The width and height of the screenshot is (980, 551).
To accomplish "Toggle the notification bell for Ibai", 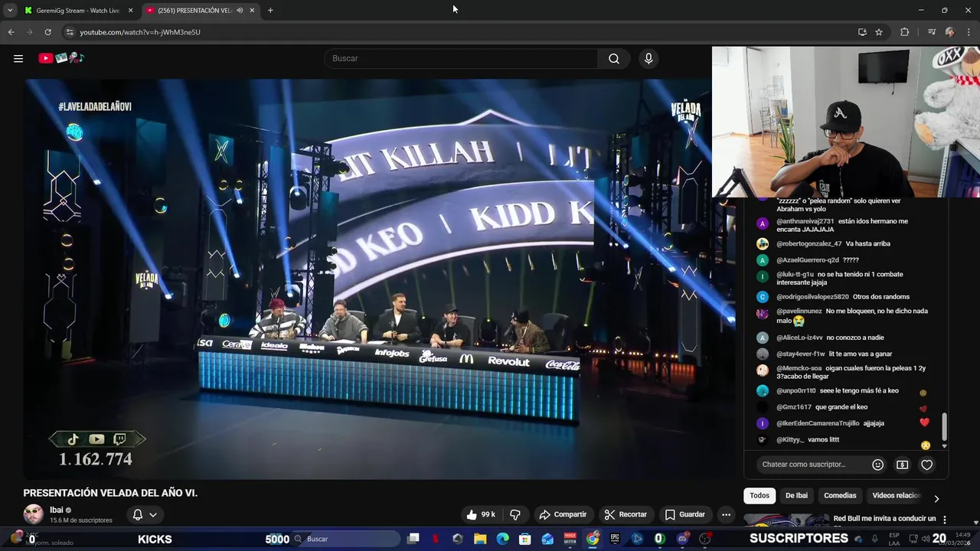I will click(x=138, y=514).
